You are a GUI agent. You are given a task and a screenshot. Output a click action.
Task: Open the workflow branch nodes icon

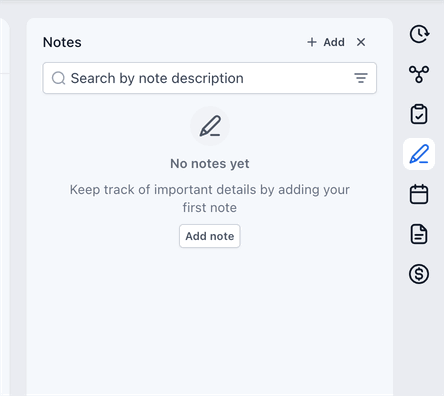pyautogui.click(x=419, y=74)
